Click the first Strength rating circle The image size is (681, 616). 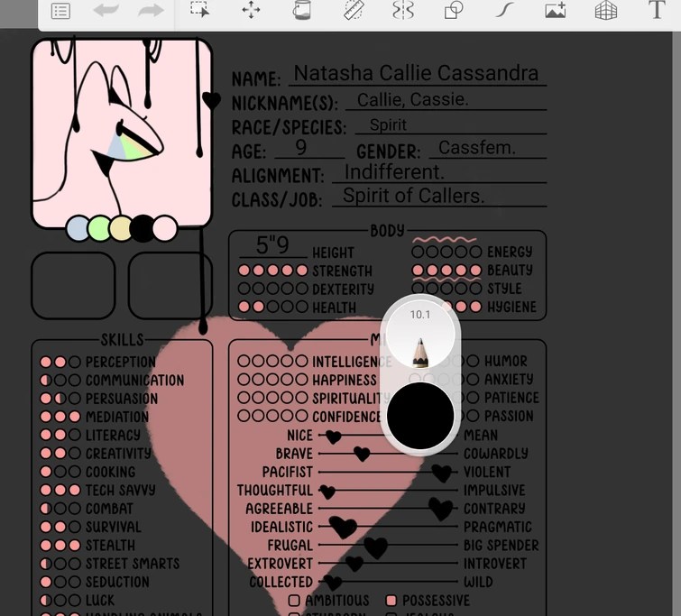(x=244, y=271)
